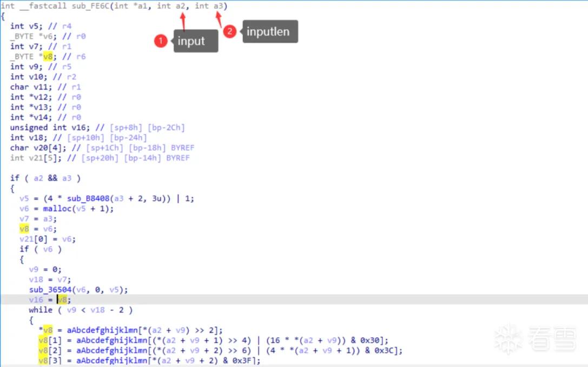This screenshot has height=367, width=588.
Task: Click parameter a3 in function signature
Action: tap(218, 6)
